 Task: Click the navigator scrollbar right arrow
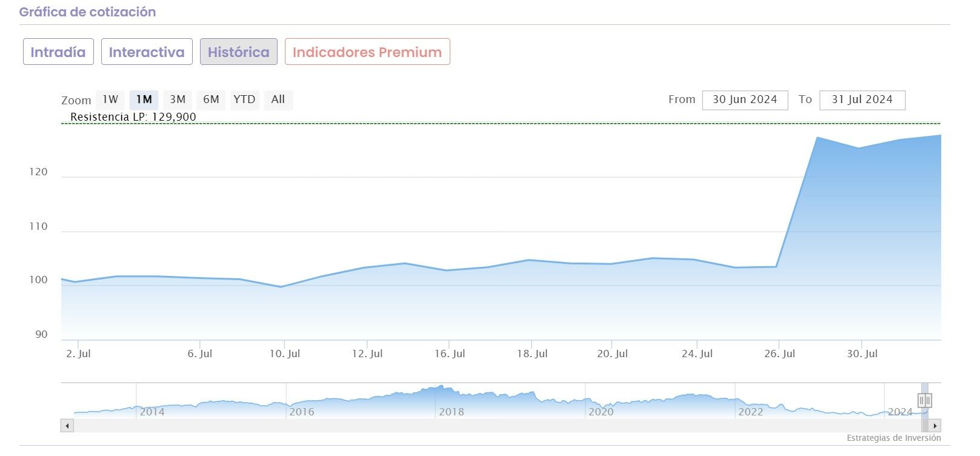click(x=936, y=426)
